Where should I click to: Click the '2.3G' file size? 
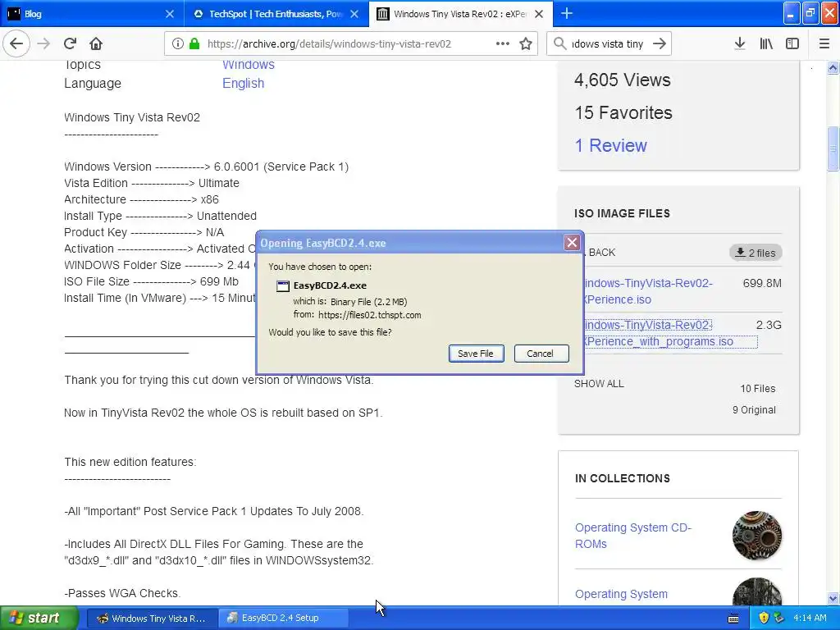coord(769,325)
